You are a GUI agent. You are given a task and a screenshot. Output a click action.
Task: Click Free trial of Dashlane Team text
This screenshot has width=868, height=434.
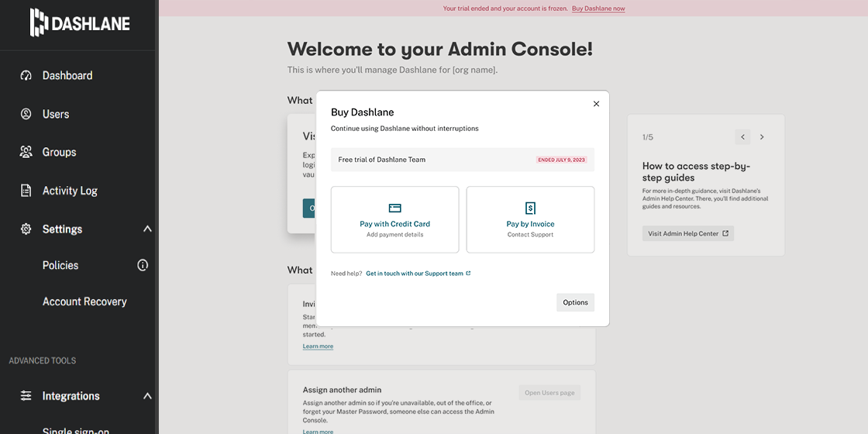[x=382, y=160]
